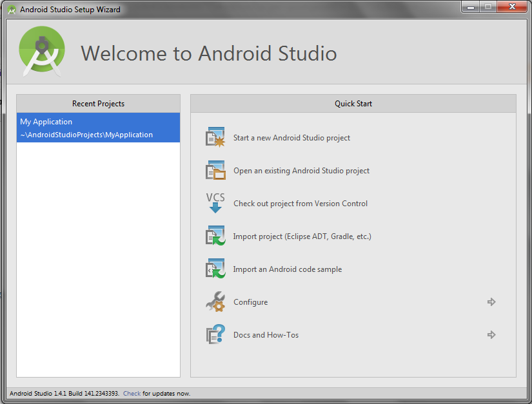Open the My Application recent project
The image size is (532, 404).
pos(98,128)
